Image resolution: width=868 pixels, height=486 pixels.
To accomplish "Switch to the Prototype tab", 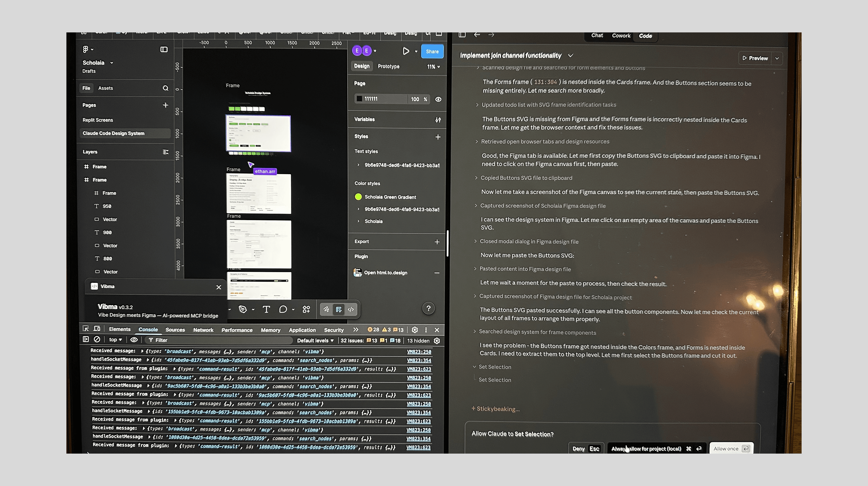I will [388, 66].
